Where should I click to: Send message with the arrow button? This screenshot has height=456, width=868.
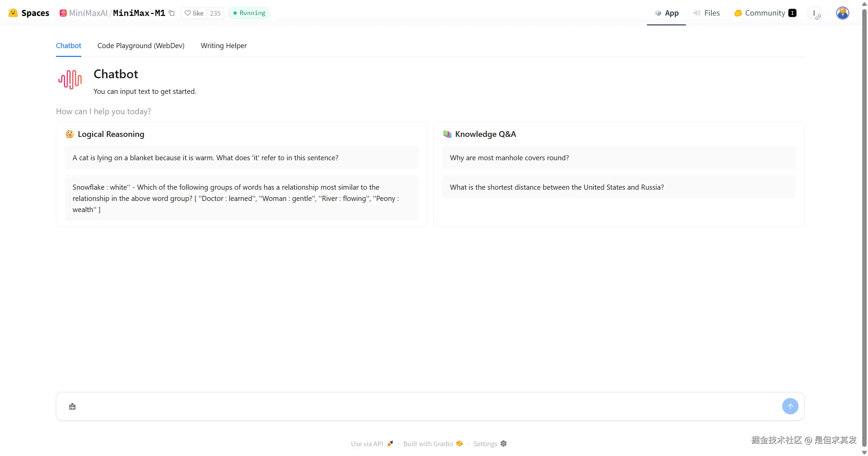(790, 406)
